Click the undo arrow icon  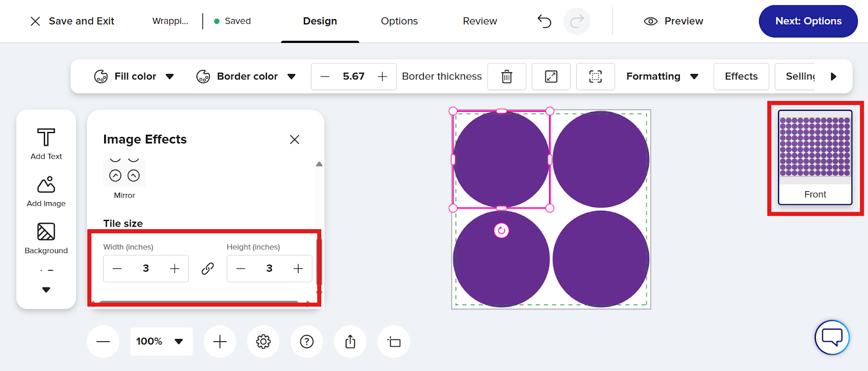(x=544, y=21)
